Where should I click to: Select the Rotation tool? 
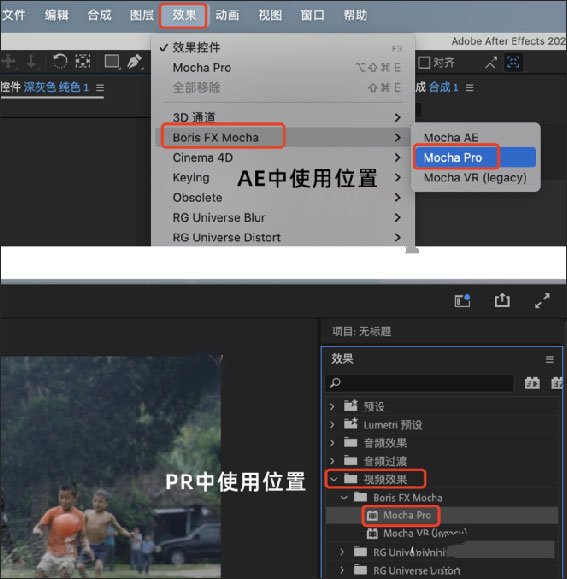[x=60, y=61]
